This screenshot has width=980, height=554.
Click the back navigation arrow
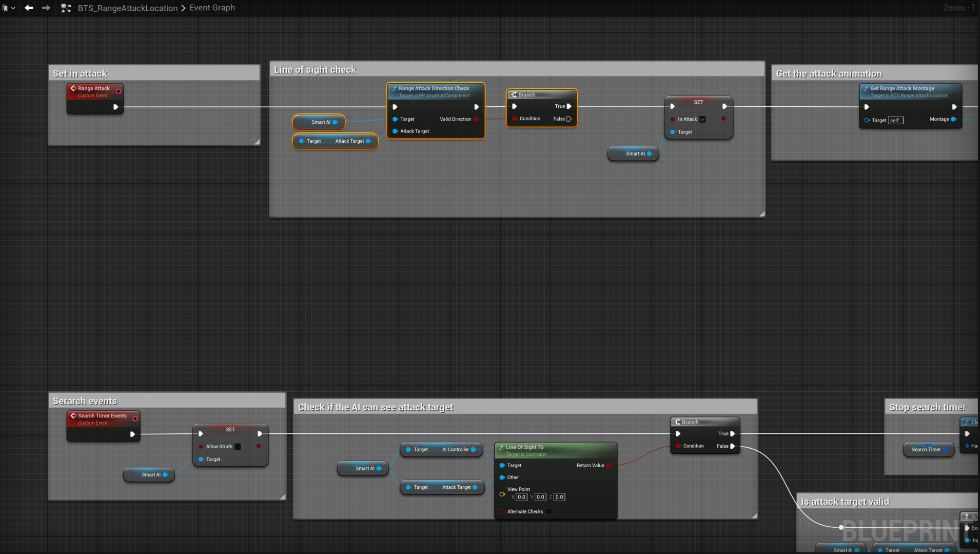(29, 8)
